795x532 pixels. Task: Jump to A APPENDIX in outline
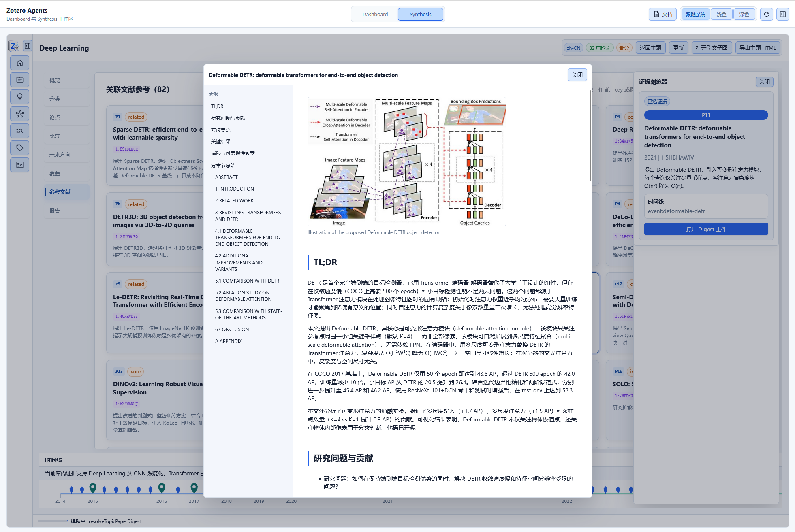(x=229, y=341)
